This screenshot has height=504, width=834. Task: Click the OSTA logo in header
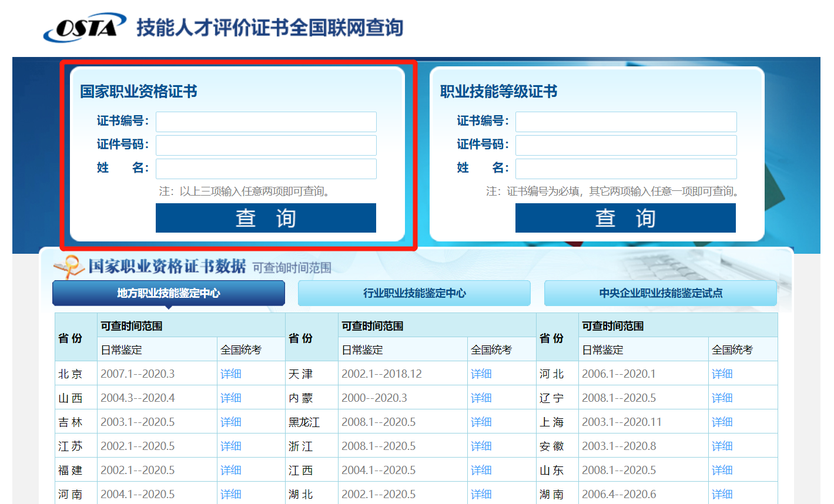click(85, 28)
